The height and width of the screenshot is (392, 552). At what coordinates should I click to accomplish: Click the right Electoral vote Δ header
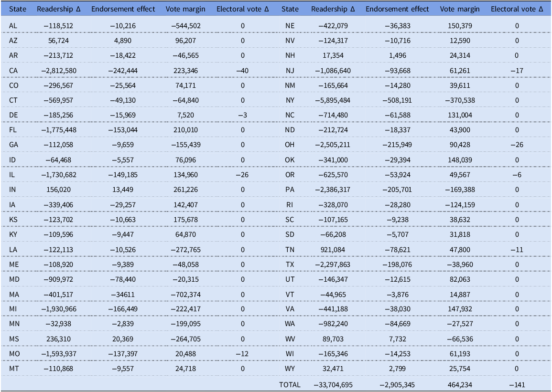coord(517,9)
